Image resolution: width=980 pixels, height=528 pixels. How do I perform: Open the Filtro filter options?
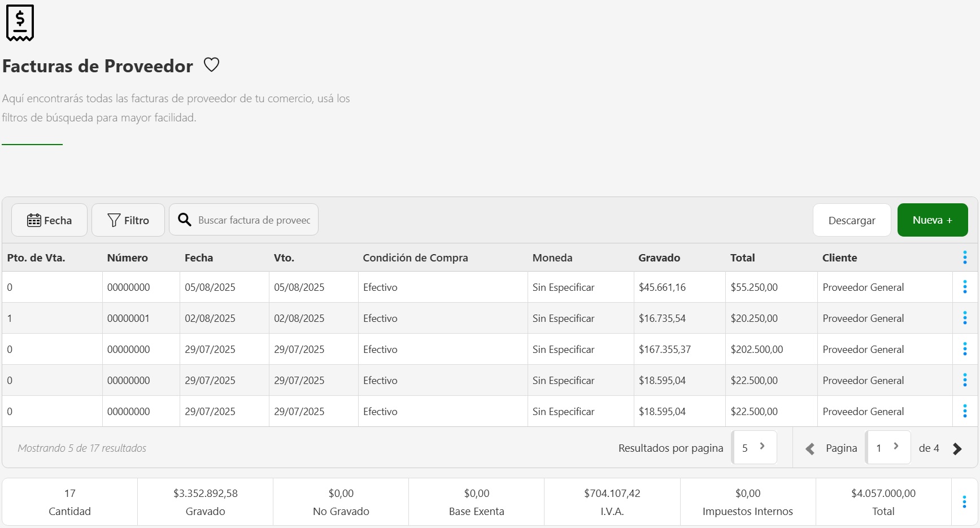pyautogui.click(x=128, y=220)
